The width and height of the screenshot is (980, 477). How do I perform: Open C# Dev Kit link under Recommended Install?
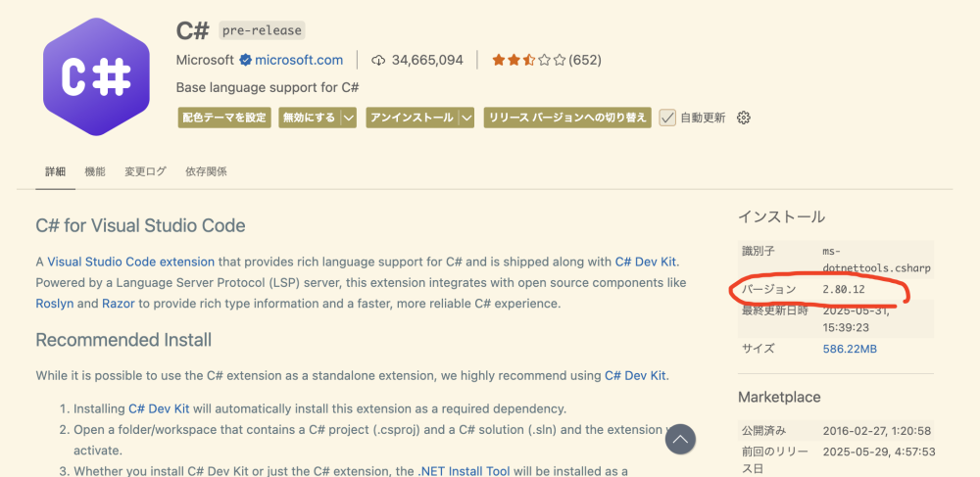click(x=635, y=376)
